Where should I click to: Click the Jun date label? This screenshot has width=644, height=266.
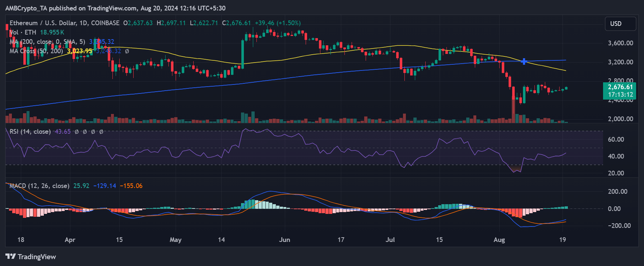pyautogui.click(x=284, y=240)
